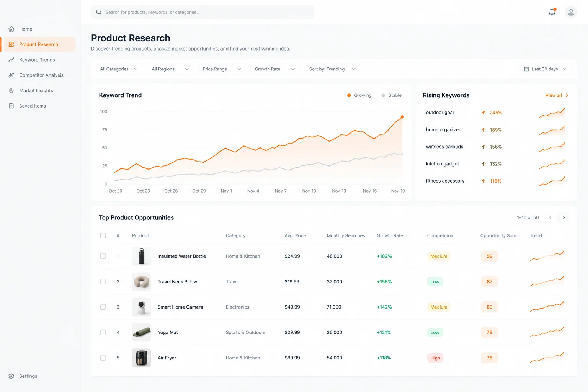The width and height of the screenshot is (588, 392).
Task: Sort by the Monthly Searches column header
Action: (346, 235)
